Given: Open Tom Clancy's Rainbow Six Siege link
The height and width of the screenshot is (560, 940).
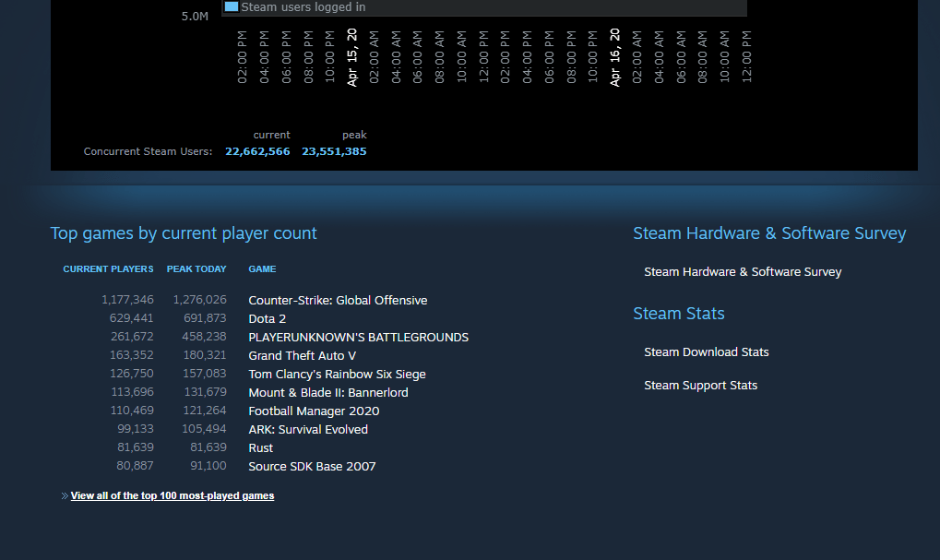Looking at the screenshot, I should (x=337, y=375).
